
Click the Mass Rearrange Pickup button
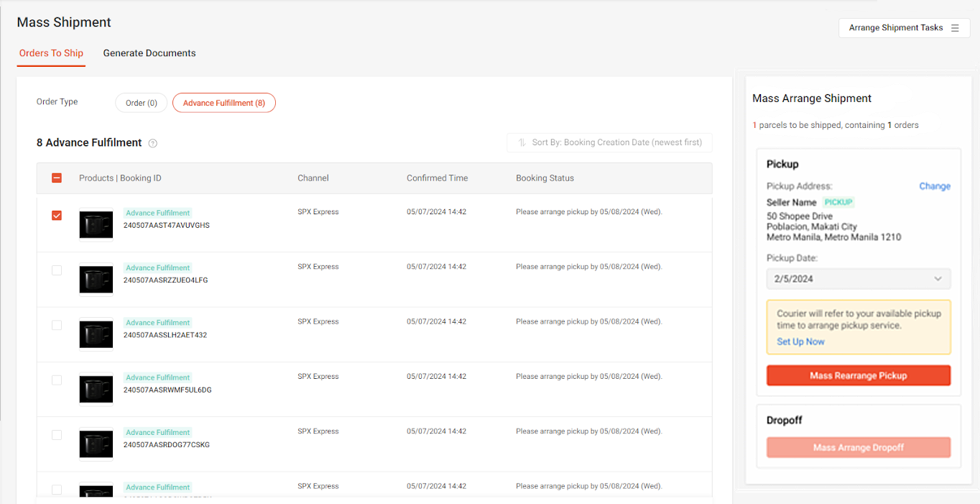[x=858, y=375]
